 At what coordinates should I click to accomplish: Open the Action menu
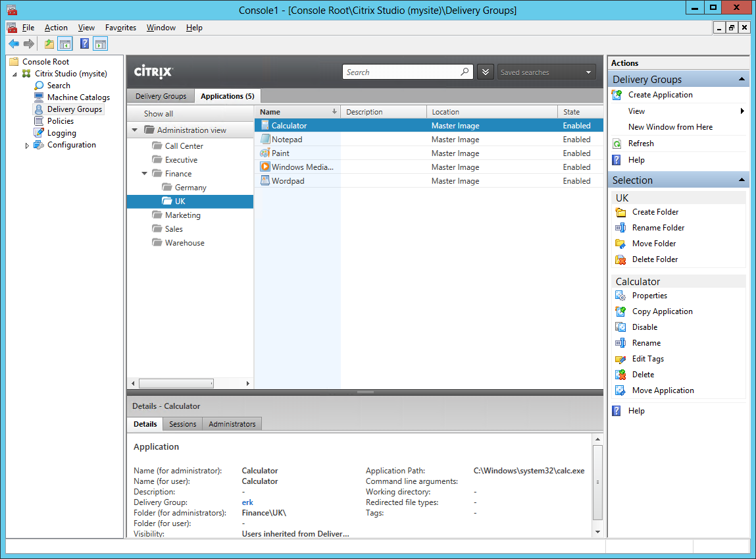[56, 28]
